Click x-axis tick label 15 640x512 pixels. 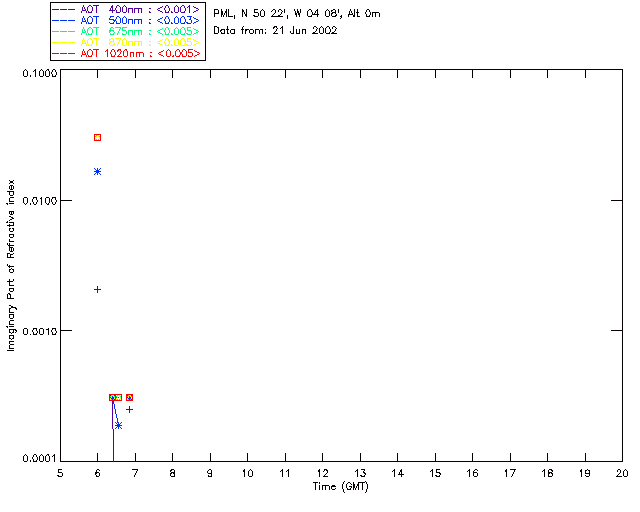[435, 473]
